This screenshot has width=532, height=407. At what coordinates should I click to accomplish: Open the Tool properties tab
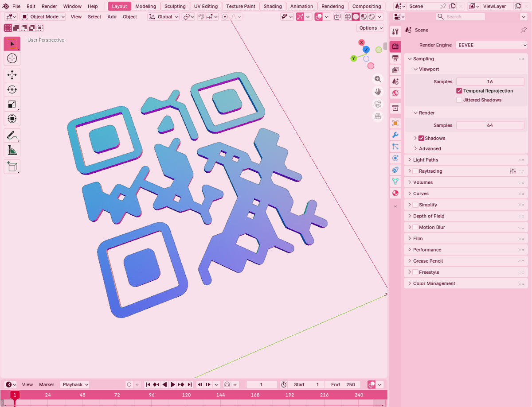coord(395,31)
